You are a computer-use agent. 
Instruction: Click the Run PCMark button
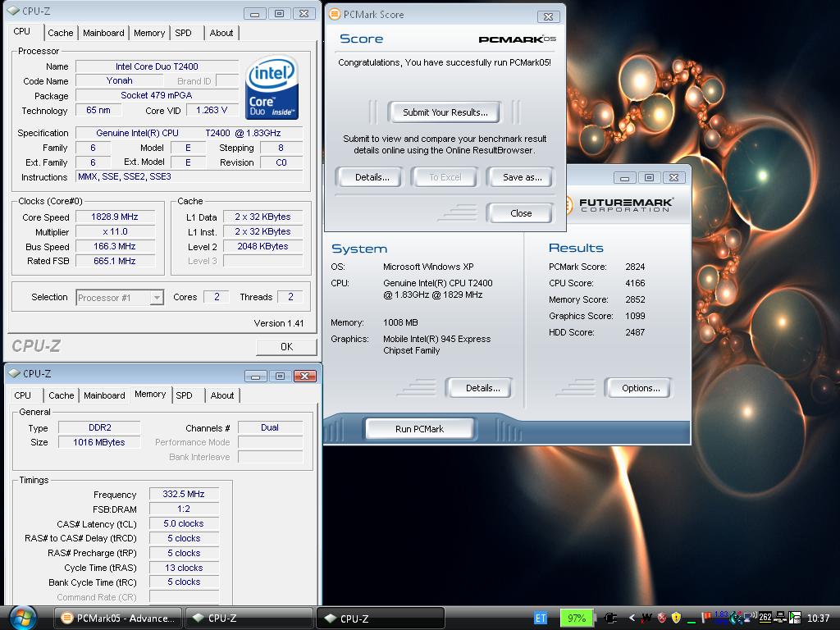(x=419, y=428)
